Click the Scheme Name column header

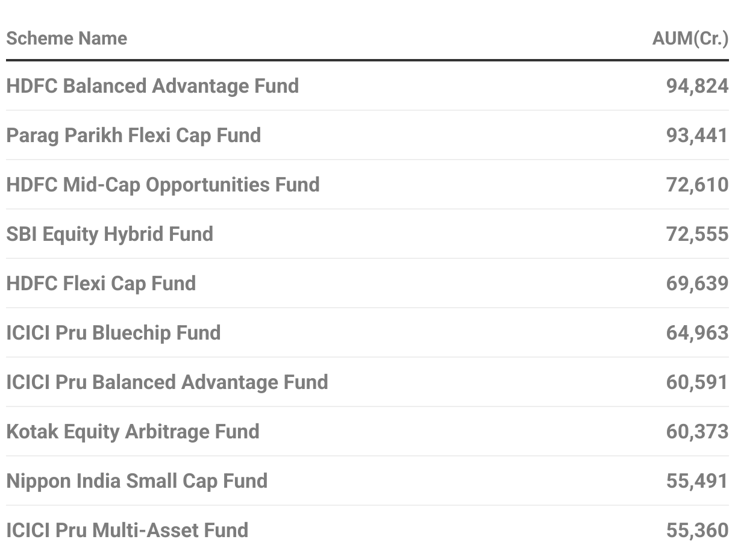click(66, 39)
